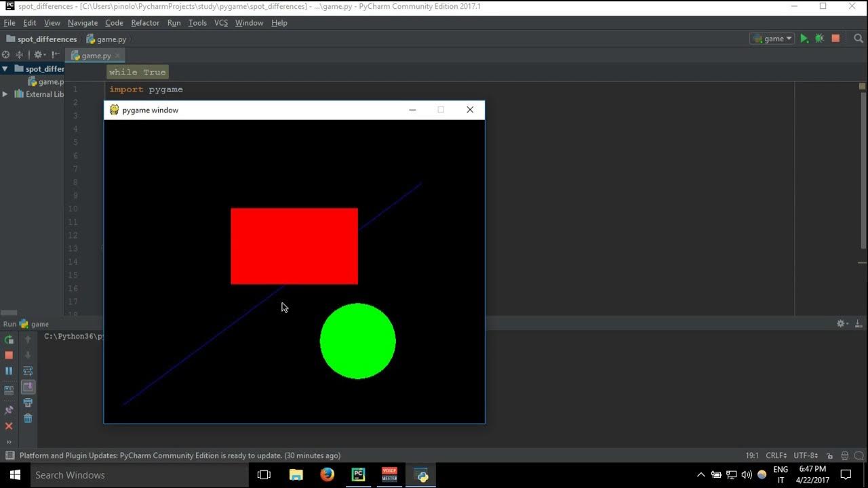Clear all console output with trash icon
868x488 pixels.
(x=28, y=418)
